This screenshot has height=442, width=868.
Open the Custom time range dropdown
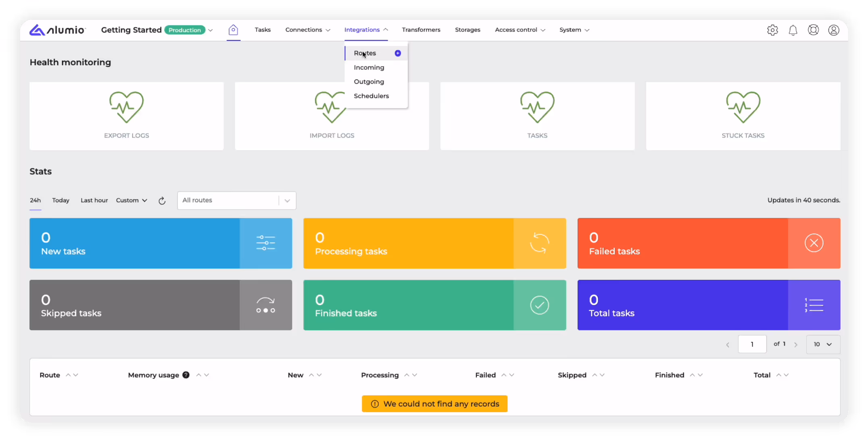(131, 200)
